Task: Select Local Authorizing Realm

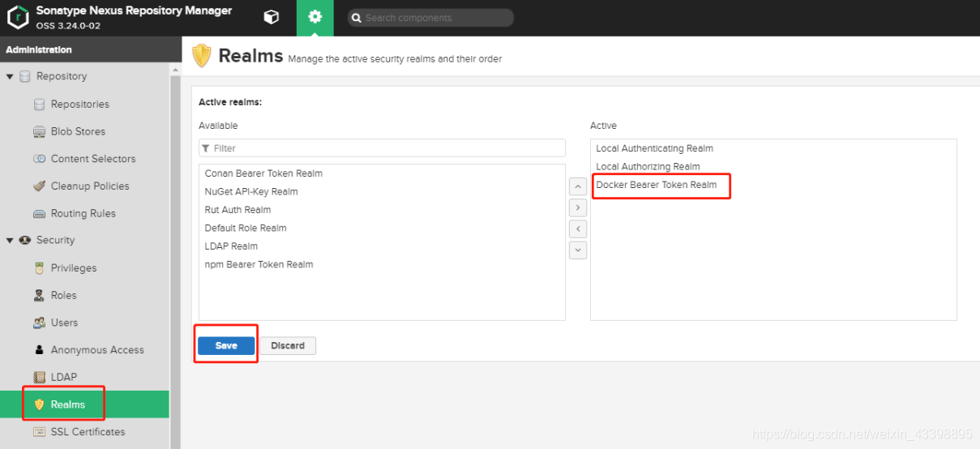Action: point(648,167)
